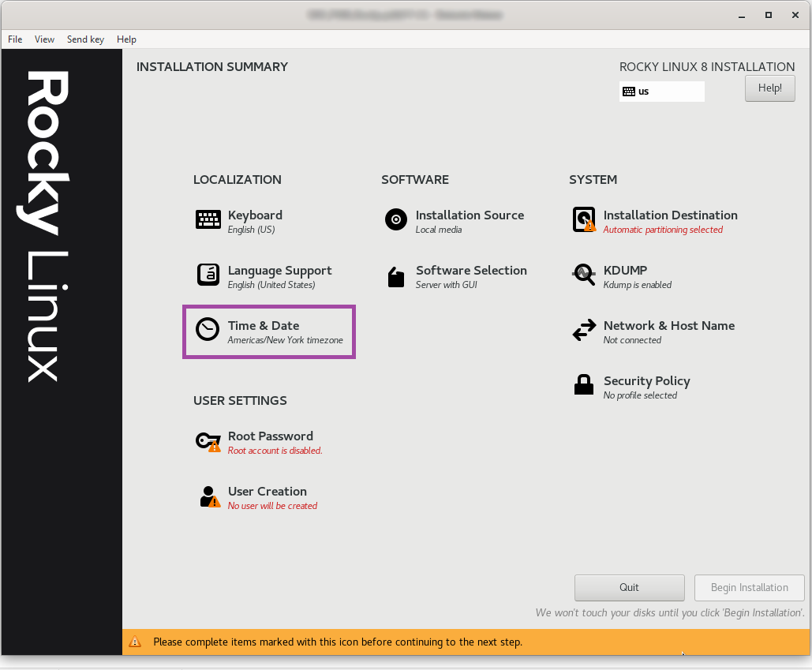Viewport: 812px width, 670px height.
Task: Click the Keyboard layout icon
Action: tap(208, 219)
